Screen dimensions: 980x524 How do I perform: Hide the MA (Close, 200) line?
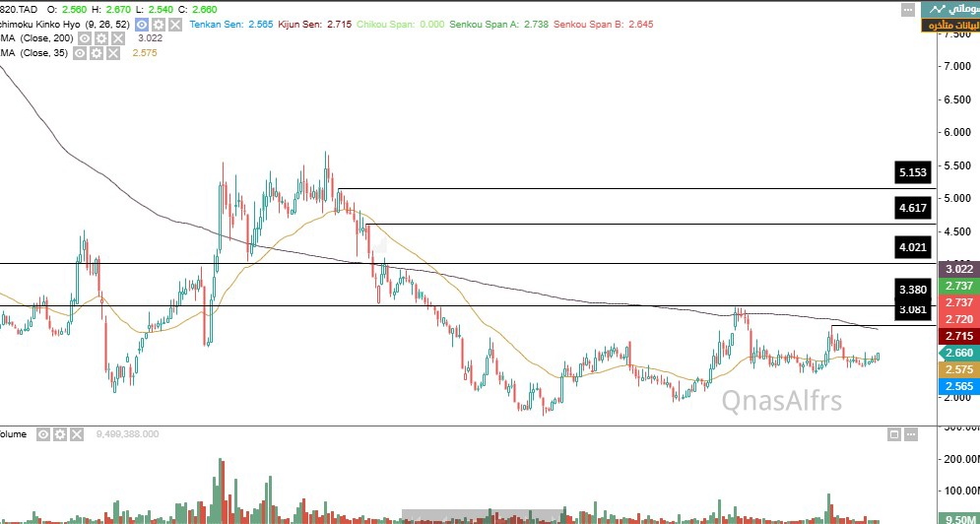pos(85,38)
